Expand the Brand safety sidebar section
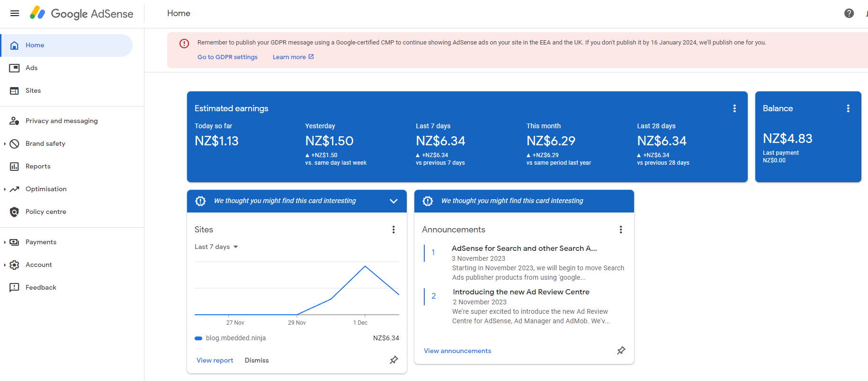 (5, 144)
